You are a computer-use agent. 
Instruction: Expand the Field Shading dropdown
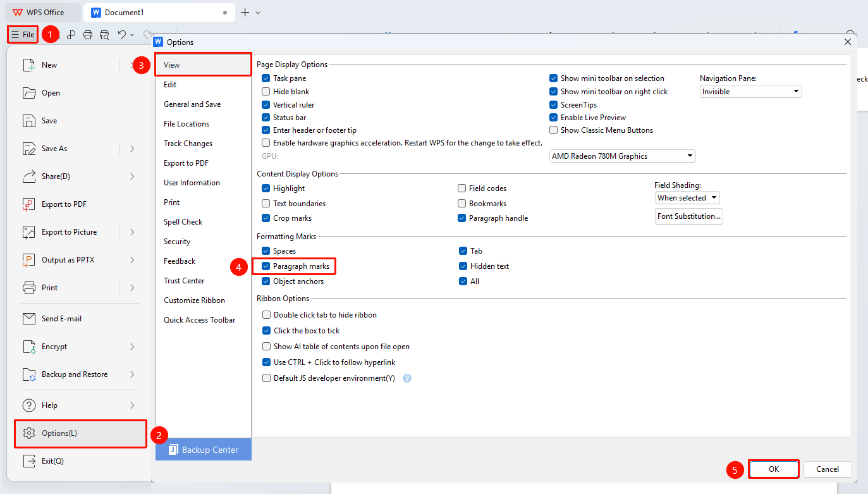click(x=687, y=198)
